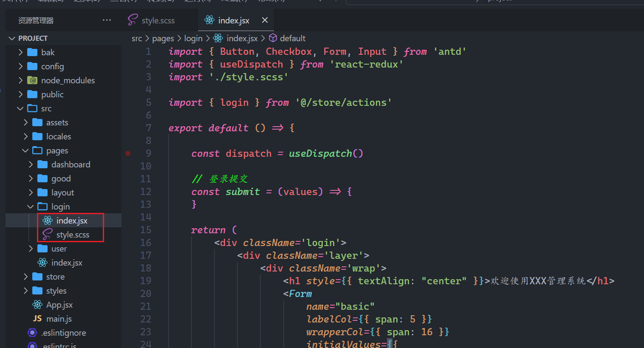Click 'antd' string on line 1

(x=450, y=51)
